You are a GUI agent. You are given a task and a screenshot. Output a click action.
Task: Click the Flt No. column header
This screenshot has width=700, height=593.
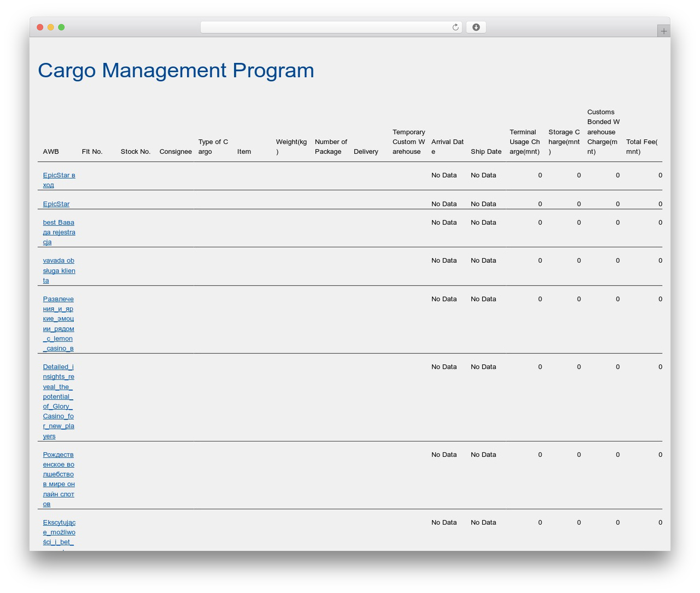92,152
